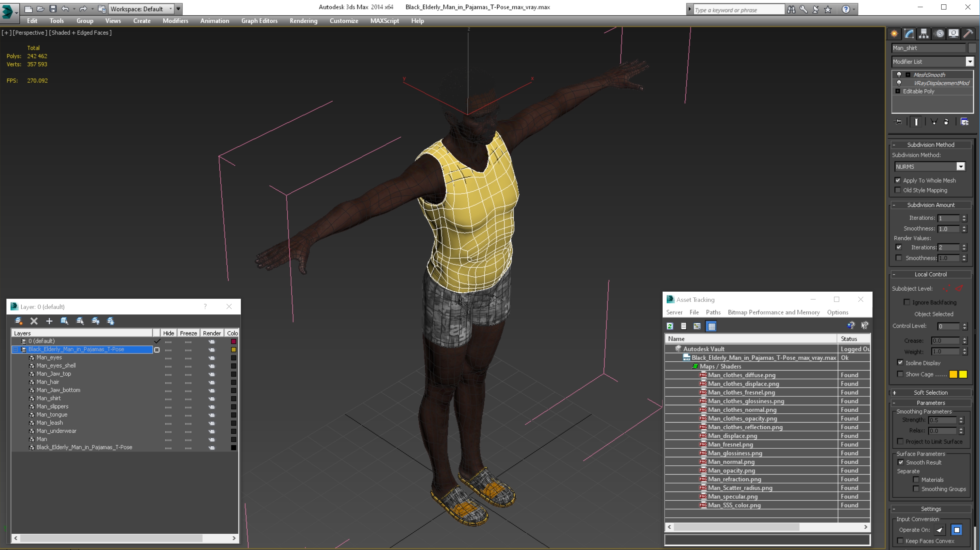980x550 pixels.
Task: Open the Rendering menu
Action: tap(303, 21)
